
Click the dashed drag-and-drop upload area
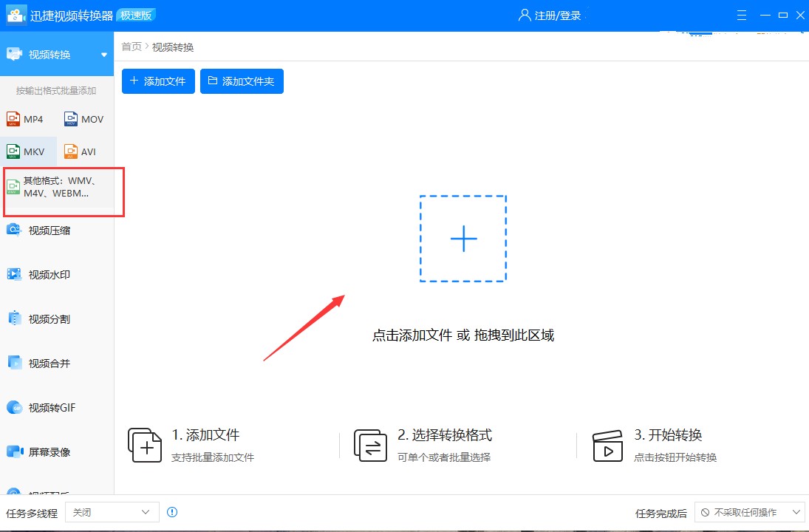click(x=462, y=238)
